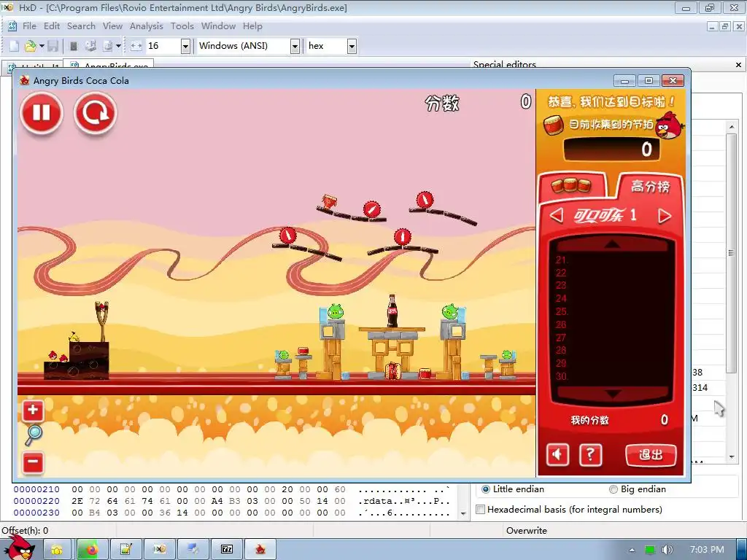Open the Search menu in HxD
This screenshot has height=560, width=747.
[81, 26]
